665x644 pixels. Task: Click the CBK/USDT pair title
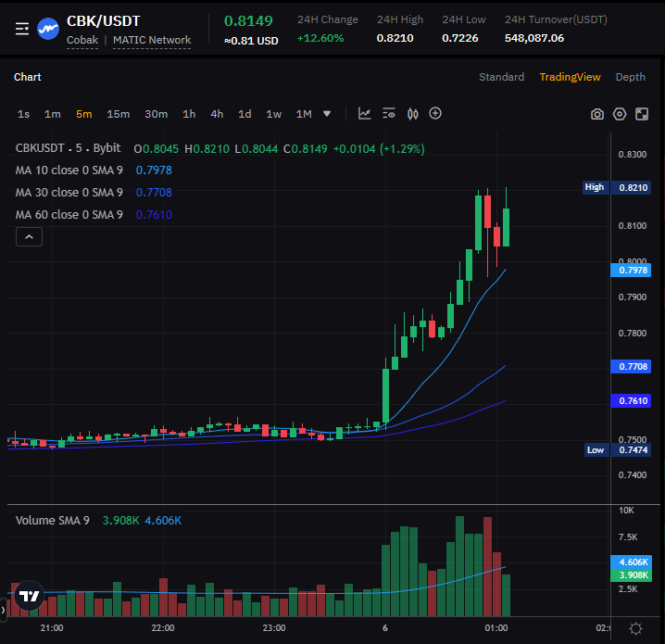point(103,21)
